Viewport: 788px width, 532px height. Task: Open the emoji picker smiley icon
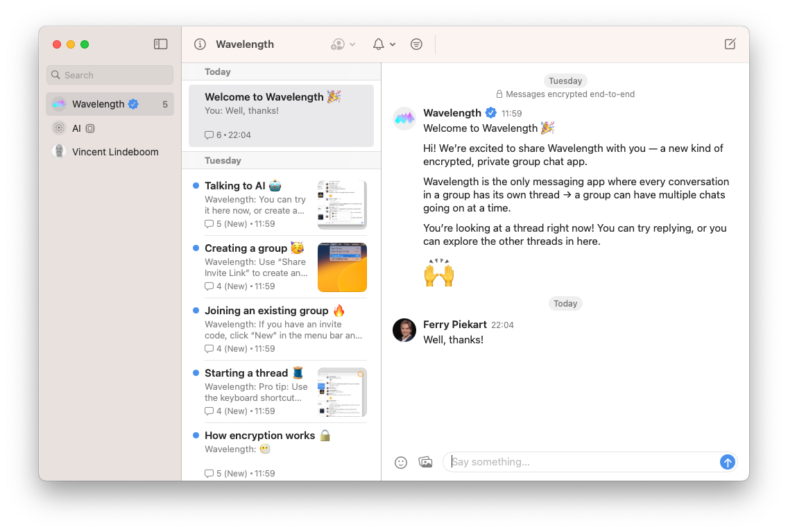[400, 462]
